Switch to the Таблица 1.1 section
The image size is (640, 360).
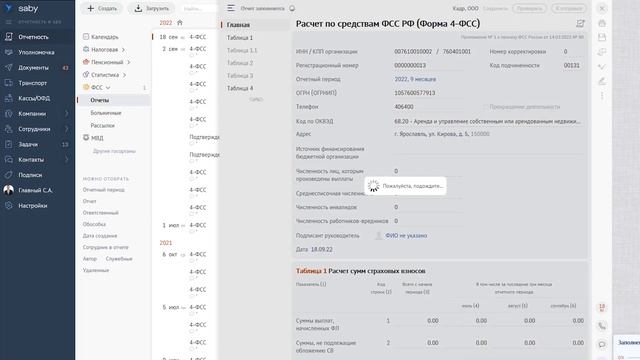(242, 50)
